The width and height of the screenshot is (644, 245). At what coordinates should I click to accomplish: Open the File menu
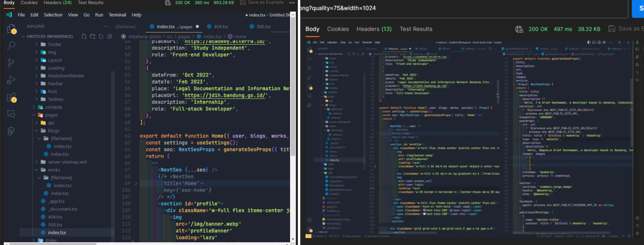tap(21, 15)
